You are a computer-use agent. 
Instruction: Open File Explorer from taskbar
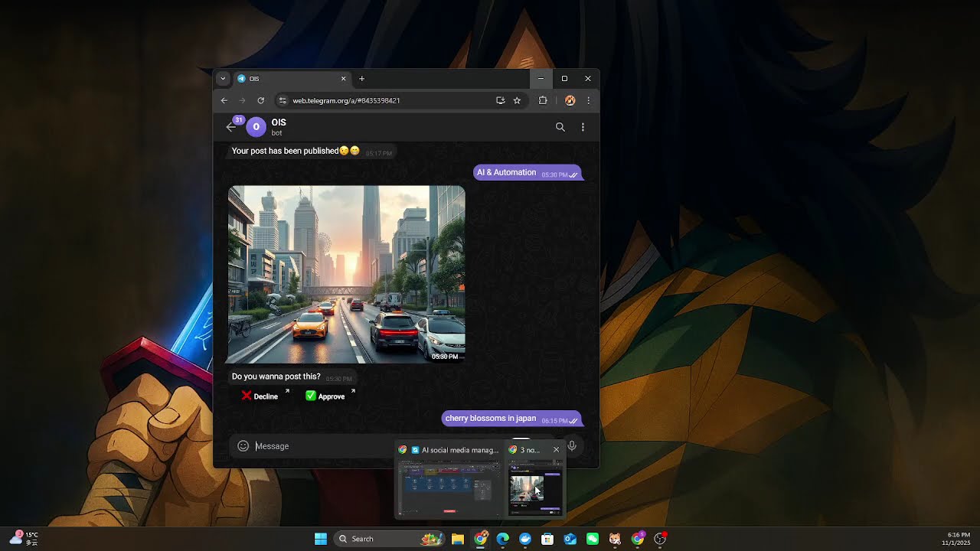[458, 539]
